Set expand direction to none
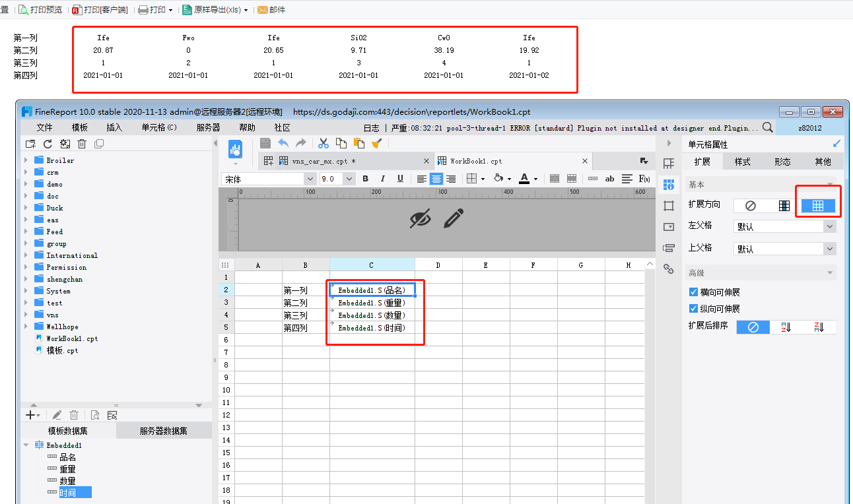 point(751,206)
